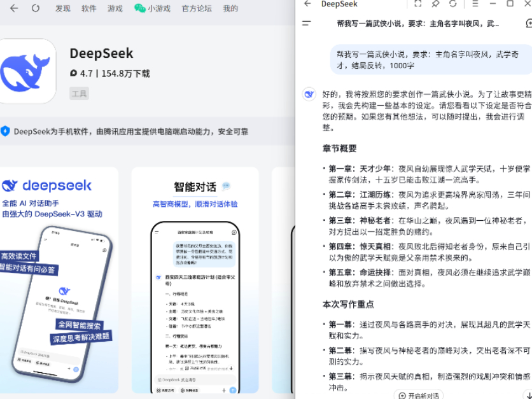Click the 第四章：惊天真相 bullet

429,252
